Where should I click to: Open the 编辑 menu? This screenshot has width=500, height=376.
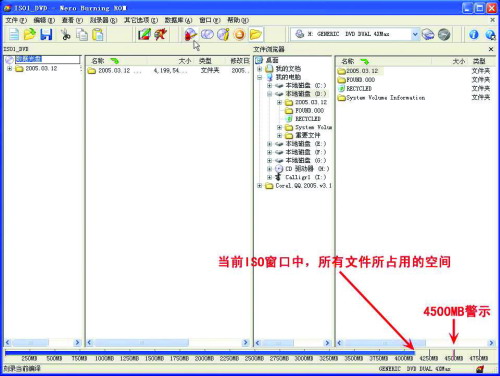[44, 20]
